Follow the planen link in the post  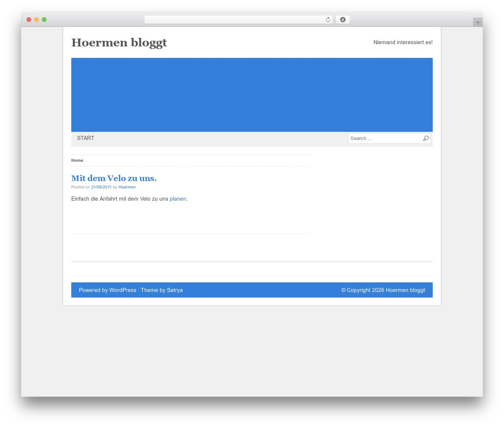coord(178,199)
